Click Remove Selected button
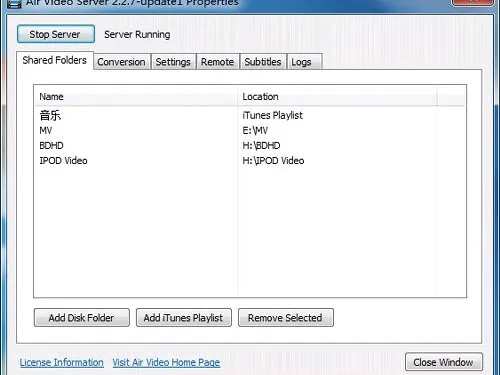 pyautogui.click(x=286, y=318)
